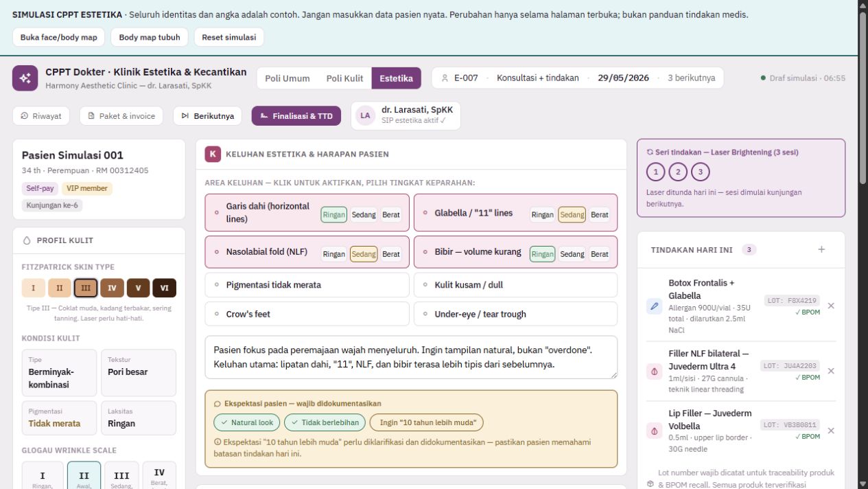Select Glogau wrinkle scale IV

point(159,475)
